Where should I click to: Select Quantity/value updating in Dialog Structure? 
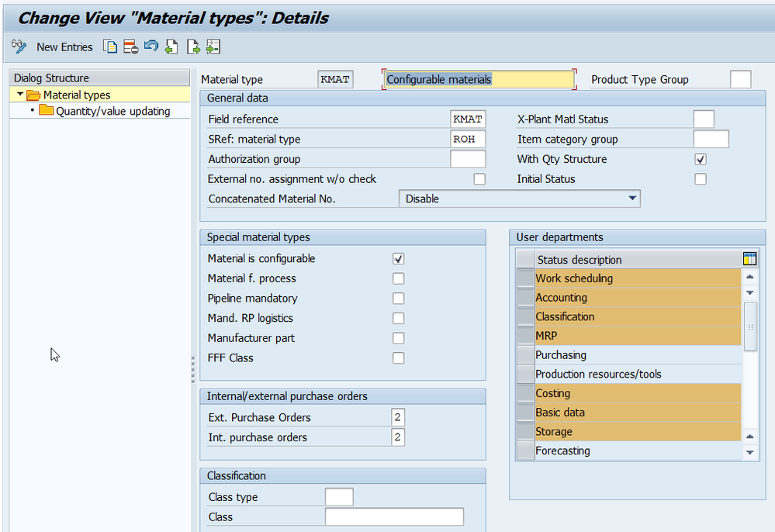(112, 112)
